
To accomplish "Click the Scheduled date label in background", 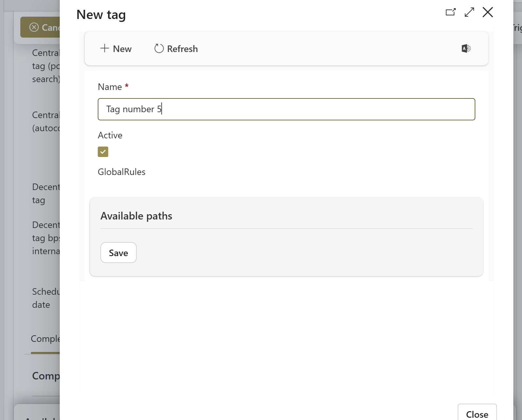I will (x=46, y=298).
